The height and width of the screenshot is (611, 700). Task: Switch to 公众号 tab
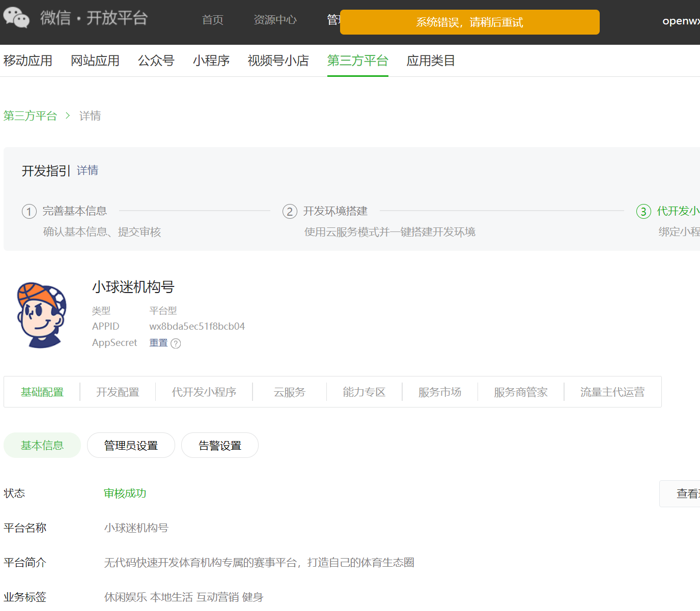(156, 61)
